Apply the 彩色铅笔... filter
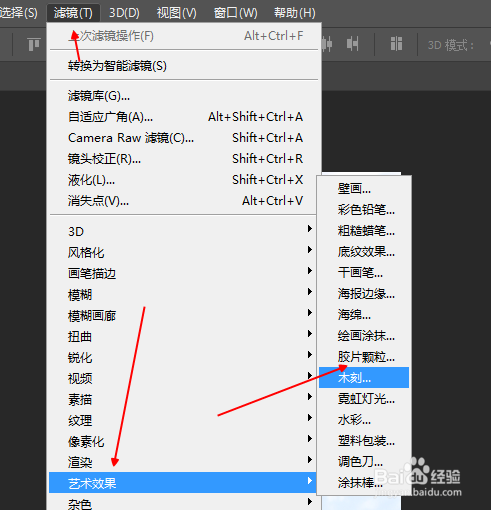Screen dimensions: 491x510 pyautogui.click(x=364, y=210)
